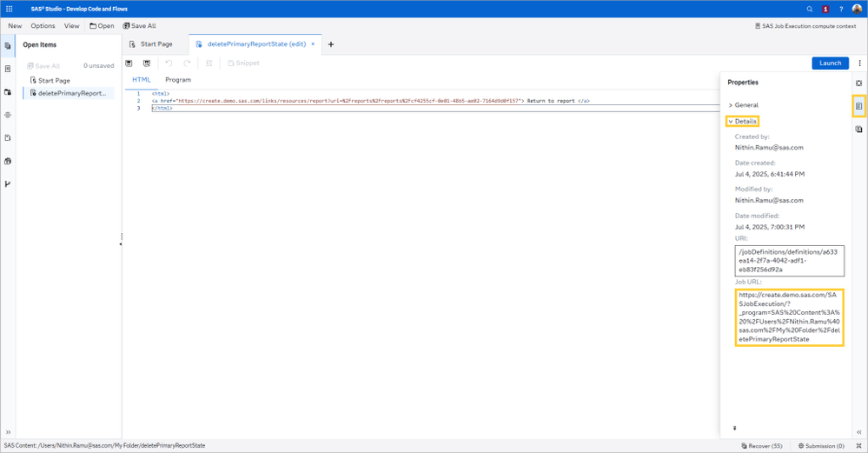Open the Options menu

point(43,26)
